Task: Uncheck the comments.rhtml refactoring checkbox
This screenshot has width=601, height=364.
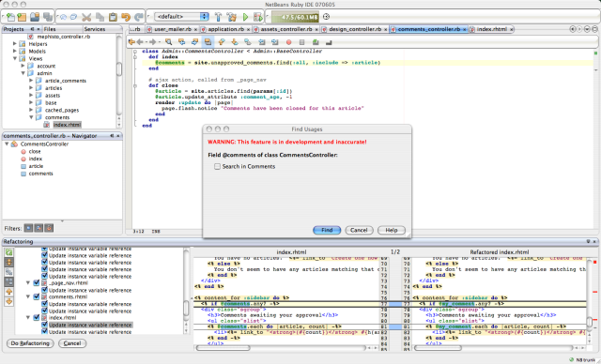Action: (x=37, y=296)
